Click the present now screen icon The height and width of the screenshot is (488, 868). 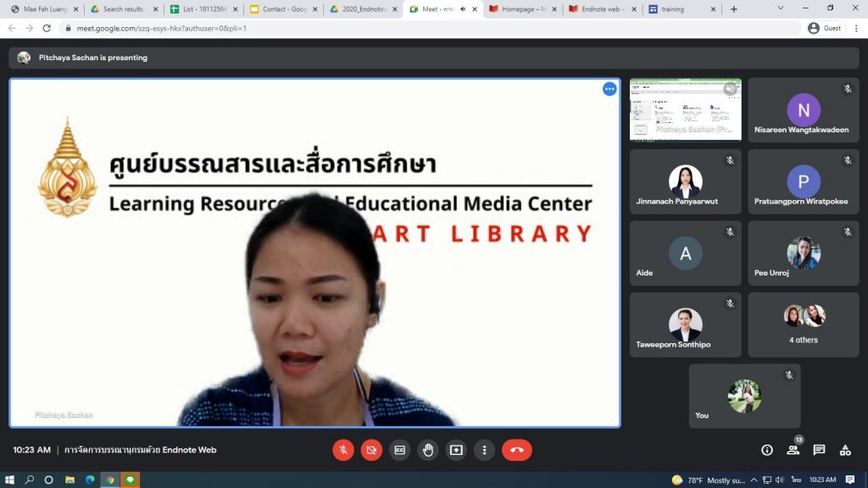pos(456,450)
